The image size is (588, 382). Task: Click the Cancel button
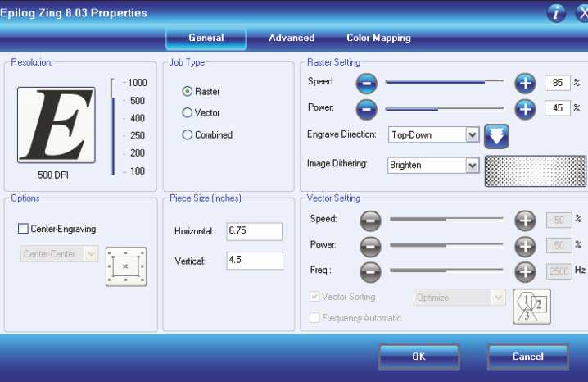point(527,357)
